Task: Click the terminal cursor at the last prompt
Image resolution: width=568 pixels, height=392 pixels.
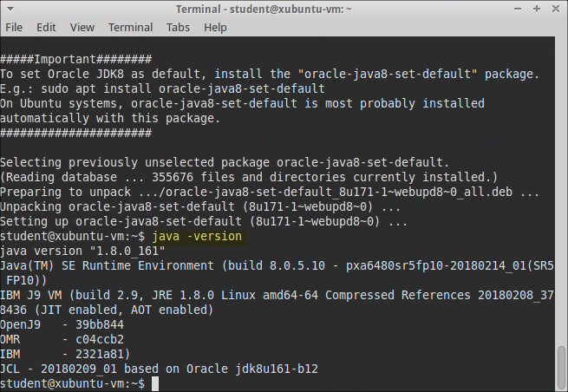Action: click(x=155, y=383)
